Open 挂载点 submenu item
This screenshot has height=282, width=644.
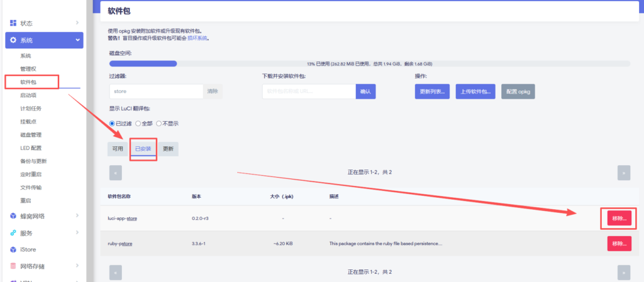[x=28, y=122]
